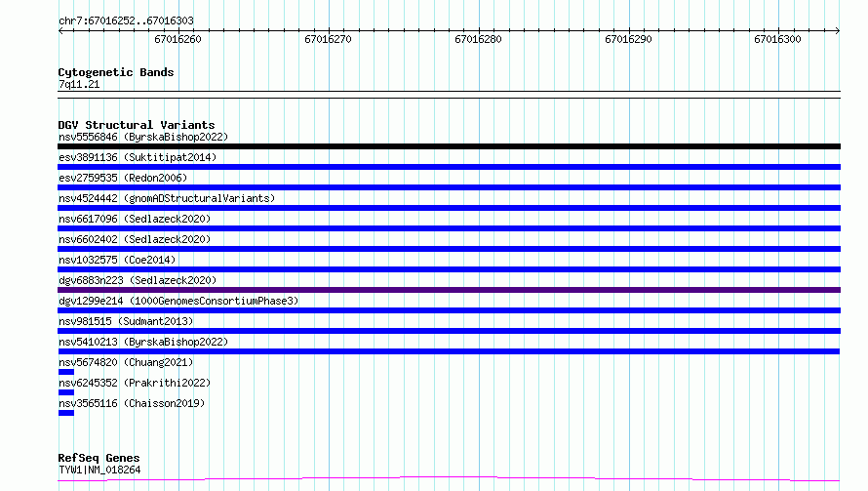Open the RefSeq Genes track heading
Image resolution: width=868 pixels, height=491 pixels.
click(x=99, y=458)
